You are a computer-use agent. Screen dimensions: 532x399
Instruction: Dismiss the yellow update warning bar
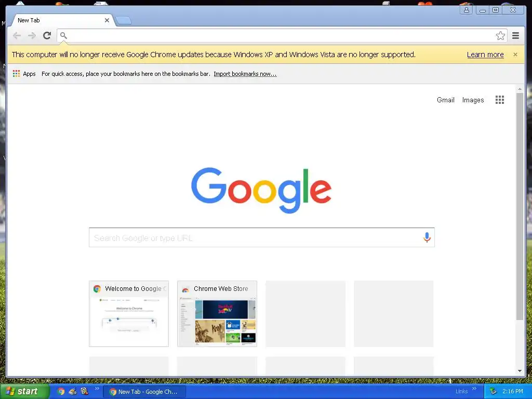515,55
